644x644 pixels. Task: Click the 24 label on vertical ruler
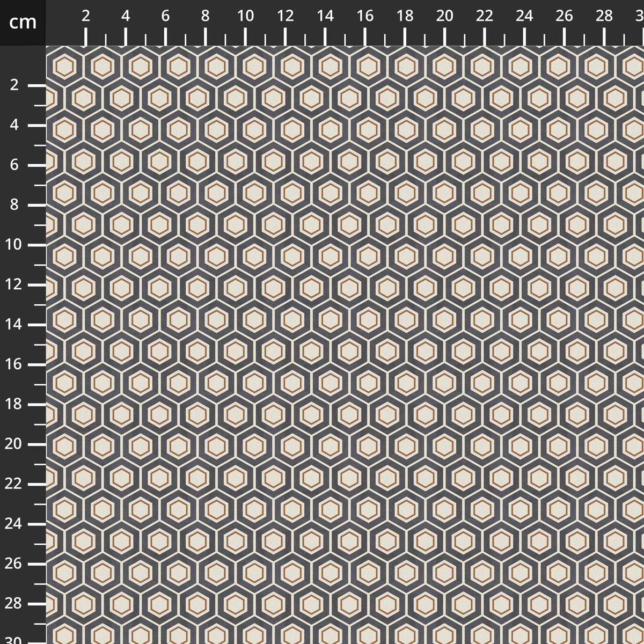(13, 523)
